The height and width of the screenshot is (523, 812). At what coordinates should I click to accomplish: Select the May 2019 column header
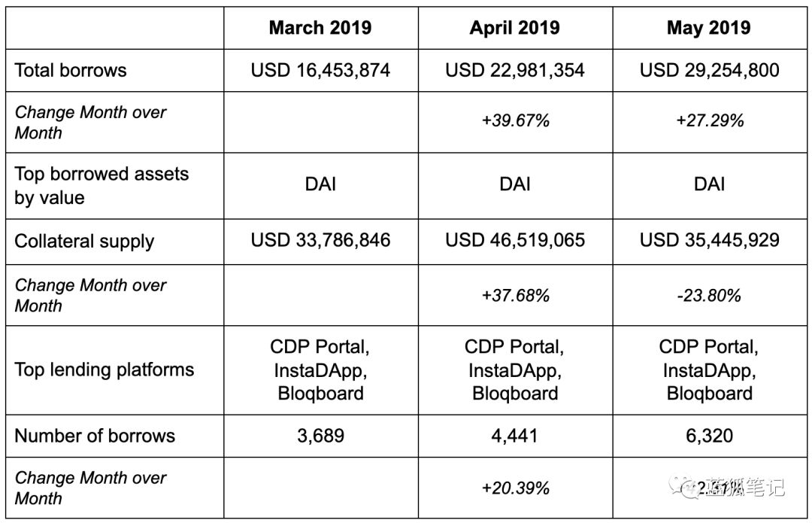click(x=708, y=28)
